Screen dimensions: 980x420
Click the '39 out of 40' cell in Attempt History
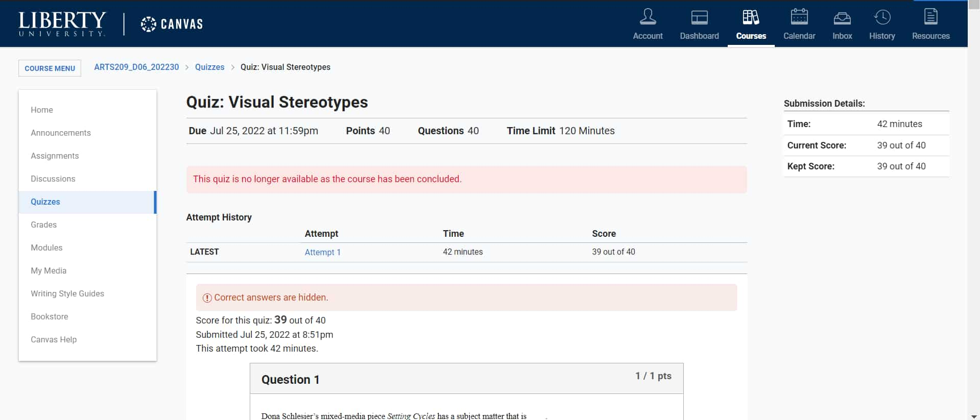(613, 252)
